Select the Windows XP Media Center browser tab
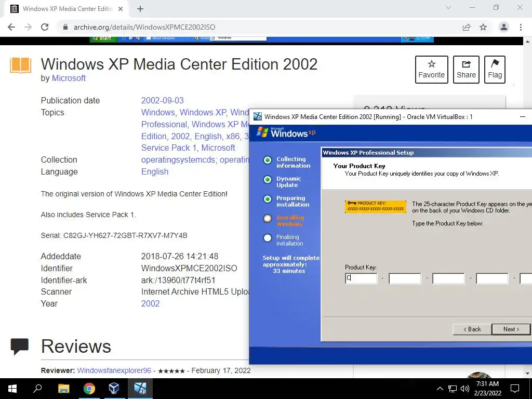 [x=67, y=9]
